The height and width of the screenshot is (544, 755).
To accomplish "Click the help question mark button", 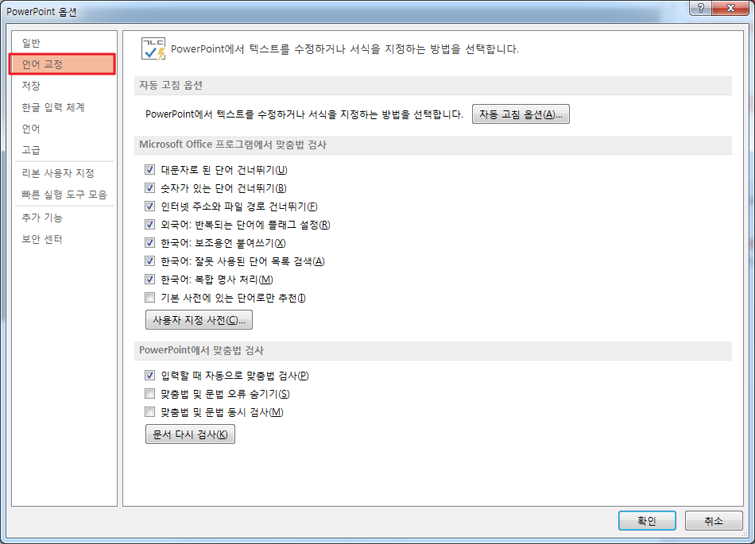I will click(701, 8).
